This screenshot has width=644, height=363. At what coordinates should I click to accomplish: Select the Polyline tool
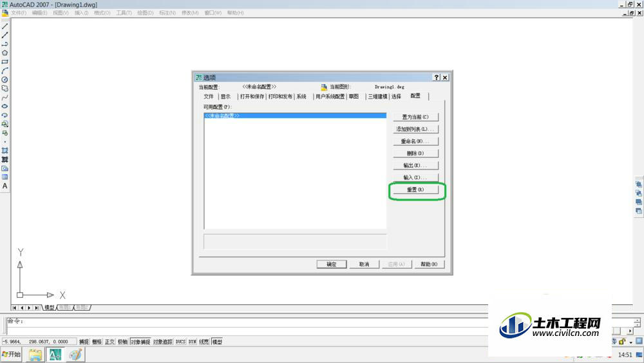click(5, 44)
